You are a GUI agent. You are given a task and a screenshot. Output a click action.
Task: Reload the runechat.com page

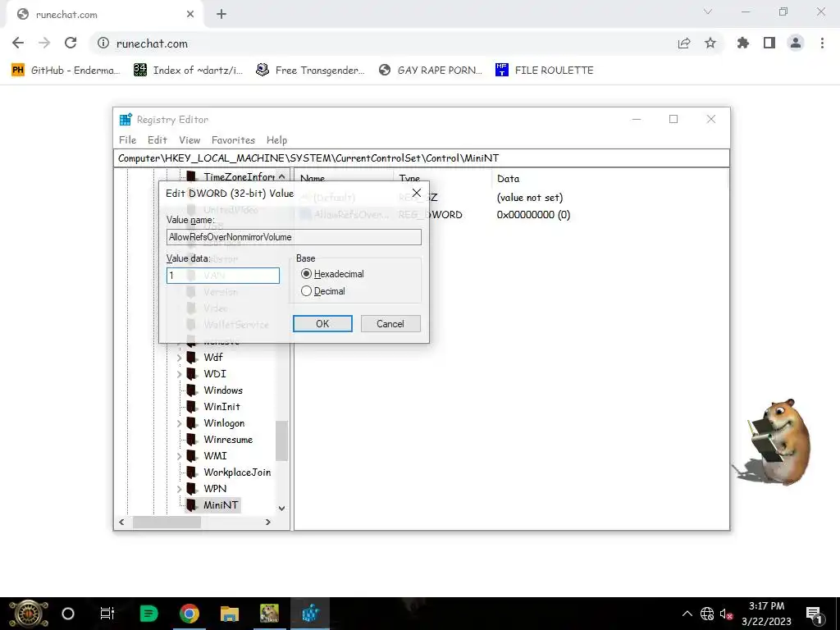[x=71, y=43]
